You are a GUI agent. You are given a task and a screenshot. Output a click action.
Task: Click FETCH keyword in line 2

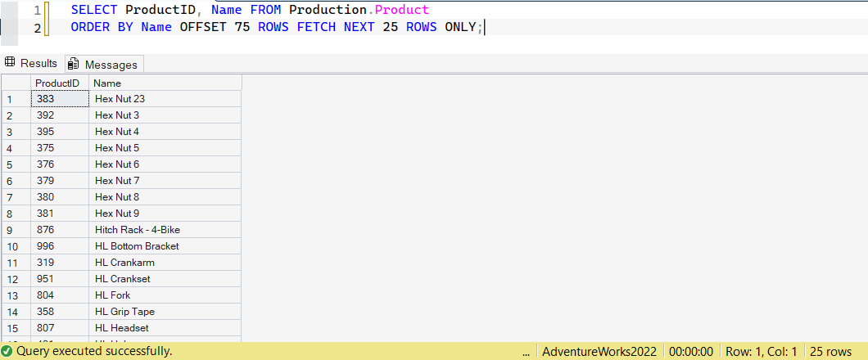(317, 27)
